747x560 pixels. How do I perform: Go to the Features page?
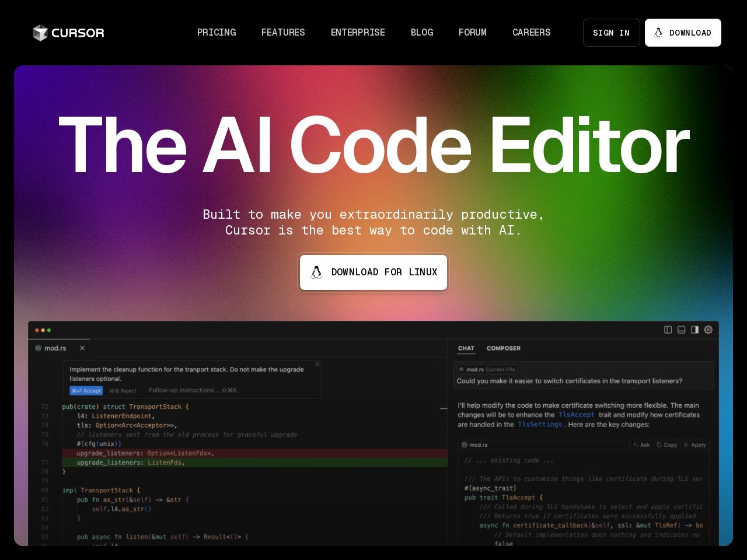tap(283, 33)
